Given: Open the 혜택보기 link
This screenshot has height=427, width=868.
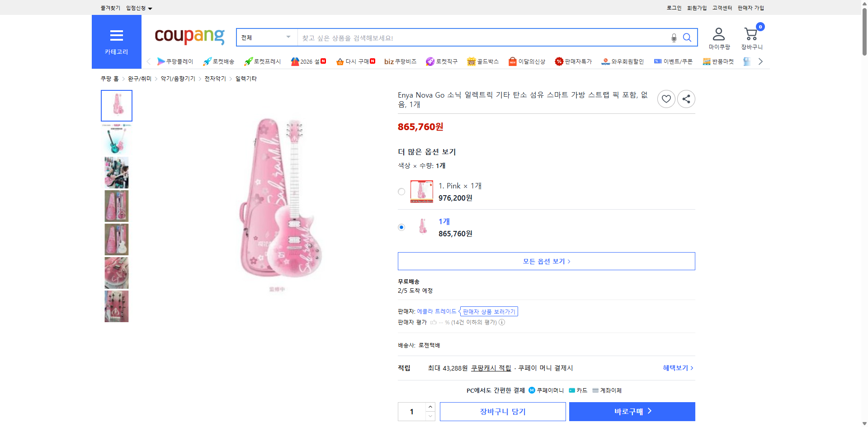Looking at the screenshot, I should click(675, 368).
